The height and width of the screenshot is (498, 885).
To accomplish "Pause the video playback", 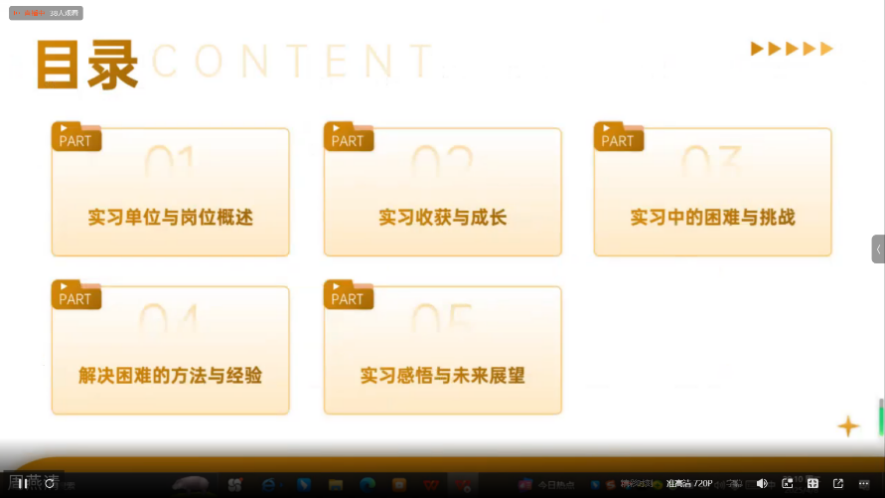I will coord(22,483).
